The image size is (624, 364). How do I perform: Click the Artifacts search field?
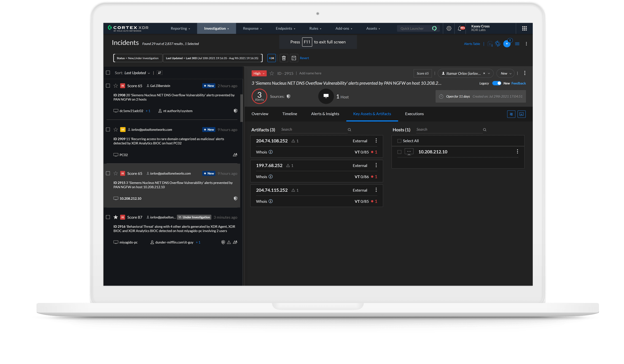(313, 129)
